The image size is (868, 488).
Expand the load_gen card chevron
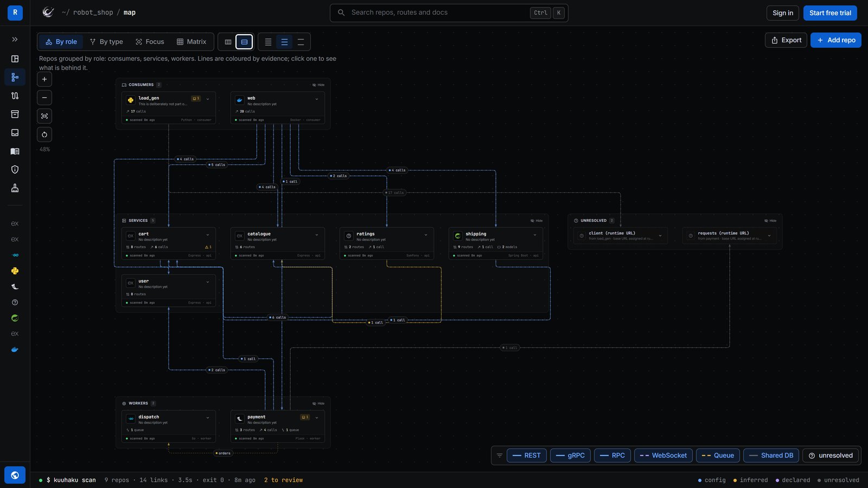click(208, 99)
